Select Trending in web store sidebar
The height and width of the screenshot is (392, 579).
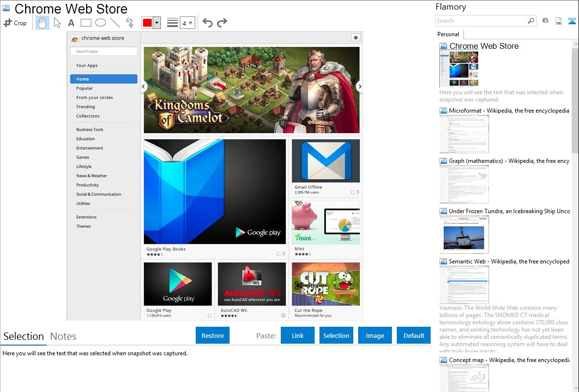click(85, 107)
